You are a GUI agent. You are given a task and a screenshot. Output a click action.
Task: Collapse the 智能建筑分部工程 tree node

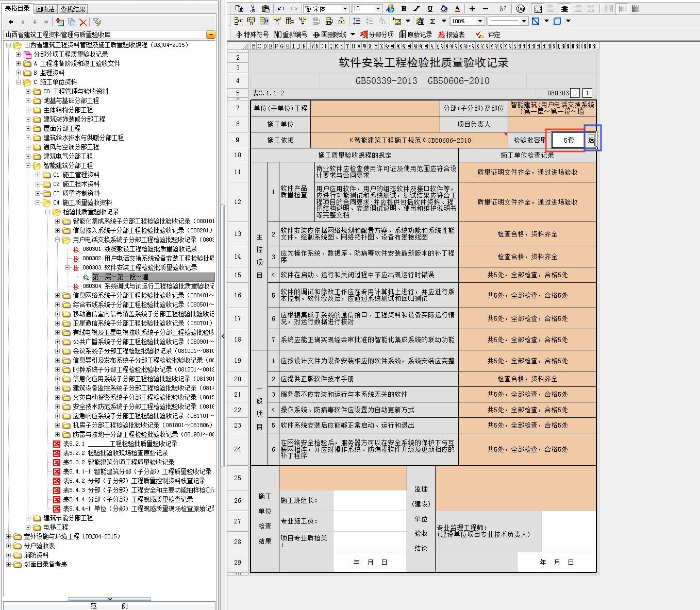(x=28, y=165)
